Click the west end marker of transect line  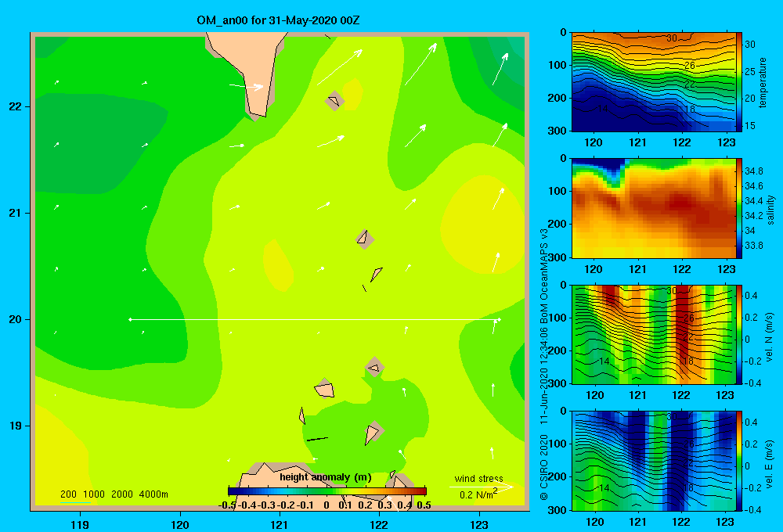(130, 319)
